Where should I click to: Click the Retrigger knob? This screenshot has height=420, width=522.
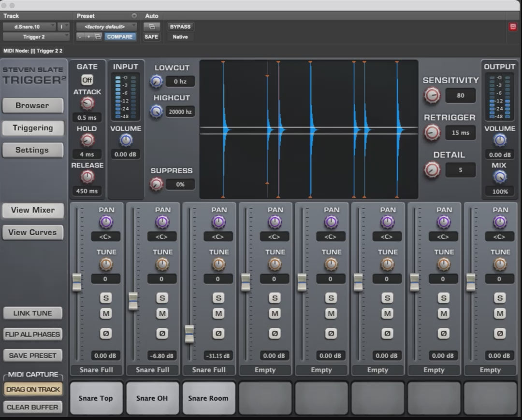[x=432, y=133]
